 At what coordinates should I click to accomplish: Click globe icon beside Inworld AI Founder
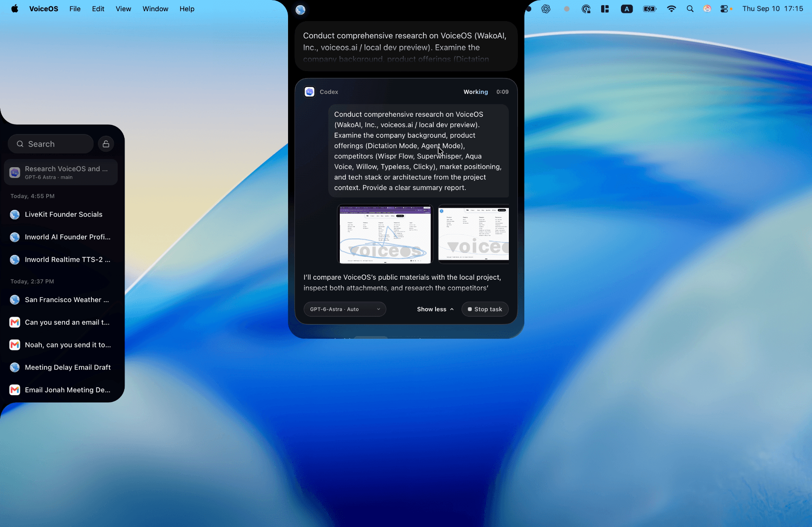(x=15, y=237)
